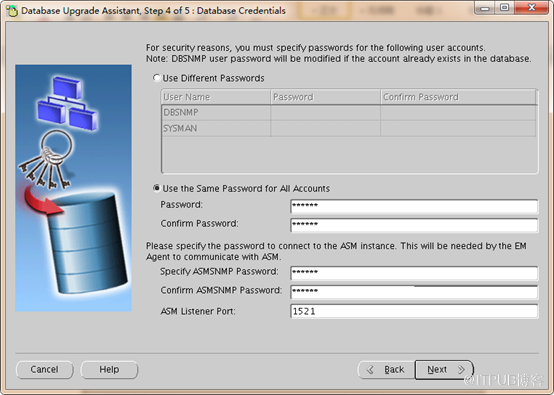Click the Cancel button
The image size is (554, 395).
tap(45, 370)
